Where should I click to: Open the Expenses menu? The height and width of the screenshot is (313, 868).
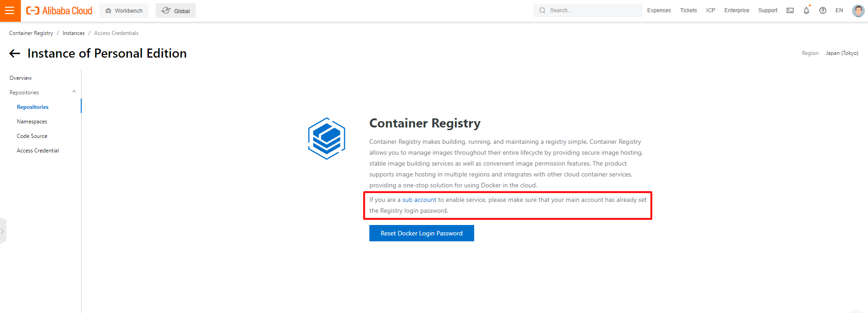click(x=659, y=10)
